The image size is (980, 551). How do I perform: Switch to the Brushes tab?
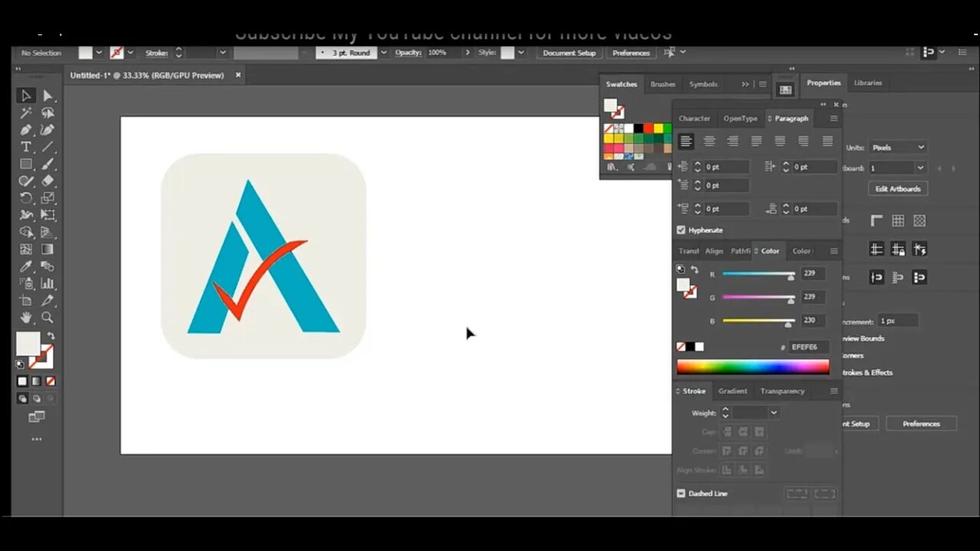pyautogui.click(x=662, y=84)
